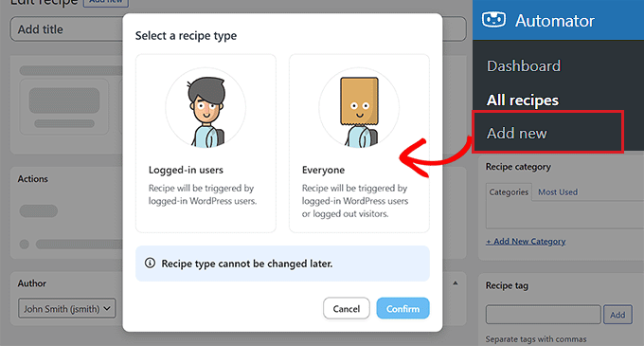Switch to the Most Used tab
Screen dimensions: 644x346
tap(558, 191)
